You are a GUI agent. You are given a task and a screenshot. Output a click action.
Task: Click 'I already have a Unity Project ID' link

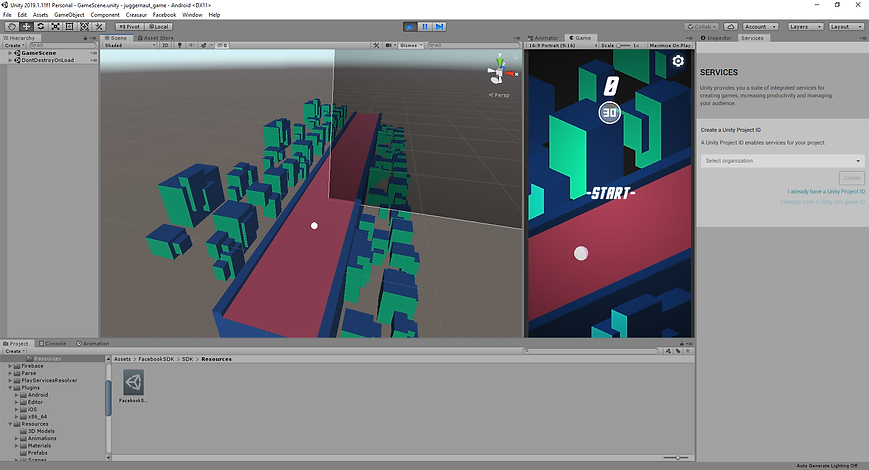click(x=826, y=191)
